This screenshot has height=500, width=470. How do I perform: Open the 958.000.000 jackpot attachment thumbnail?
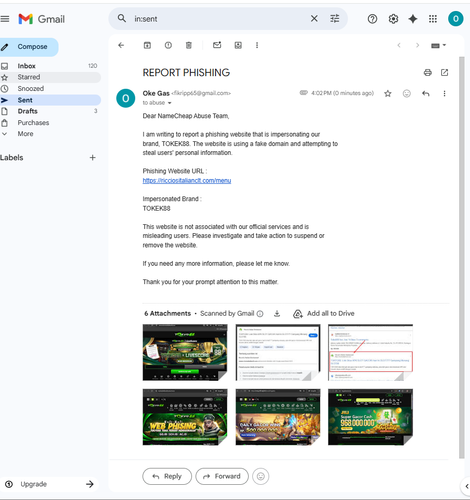point(370,417)
